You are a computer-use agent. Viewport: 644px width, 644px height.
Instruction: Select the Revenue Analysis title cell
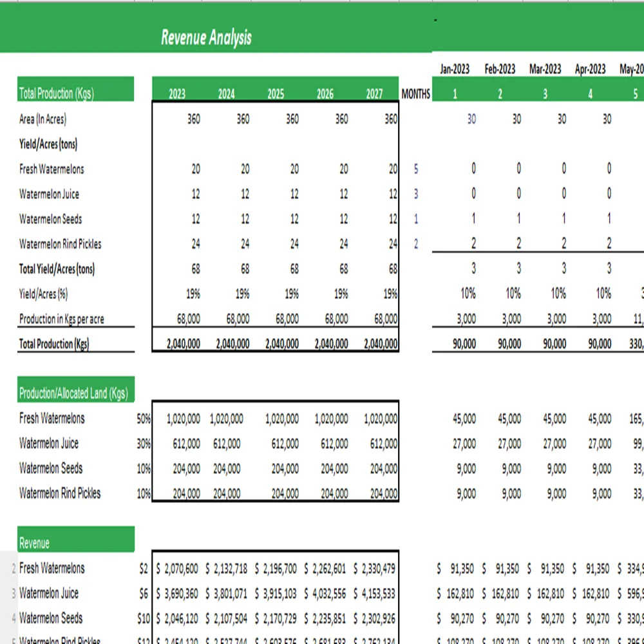tap(206, 37)
